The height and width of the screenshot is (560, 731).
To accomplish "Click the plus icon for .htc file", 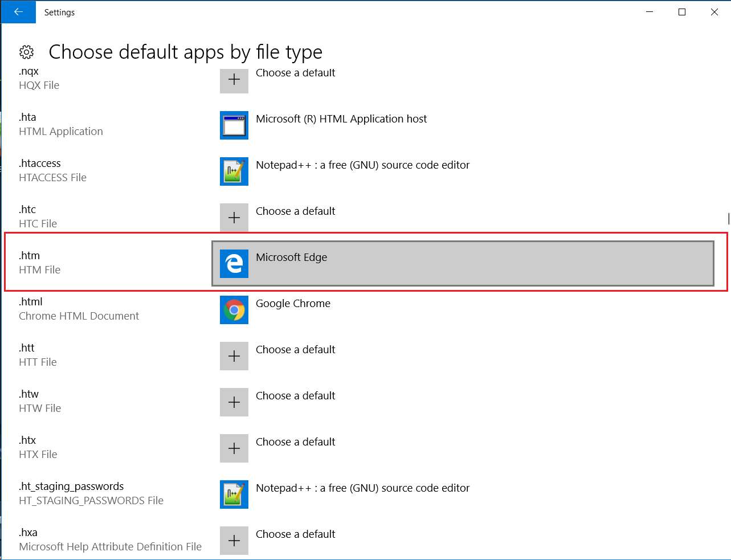I will [234, 218].
